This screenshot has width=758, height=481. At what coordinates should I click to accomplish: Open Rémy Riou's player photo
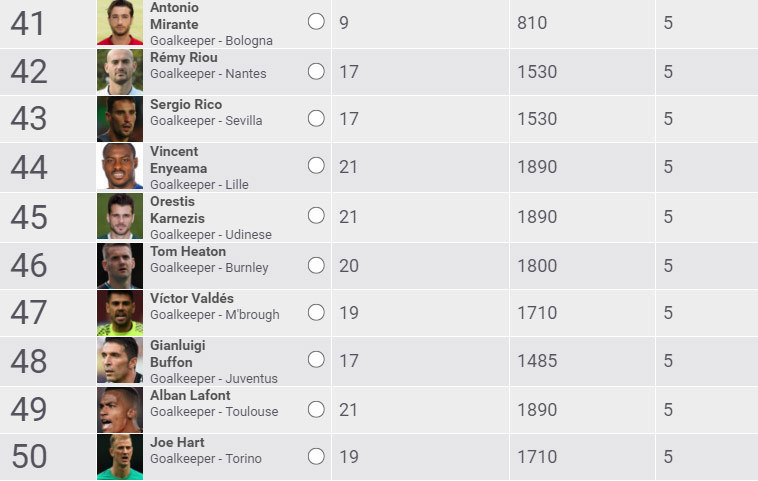click(x=120, y=71)
